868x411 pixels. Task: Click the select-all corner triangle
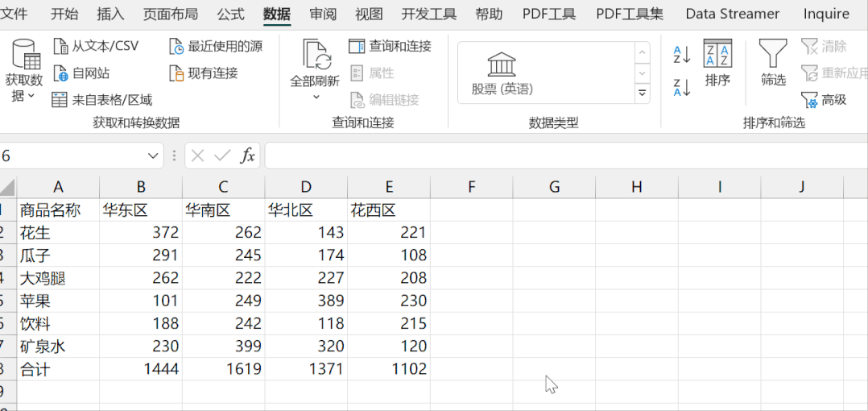pyautogui.click(x=7, y=189)
